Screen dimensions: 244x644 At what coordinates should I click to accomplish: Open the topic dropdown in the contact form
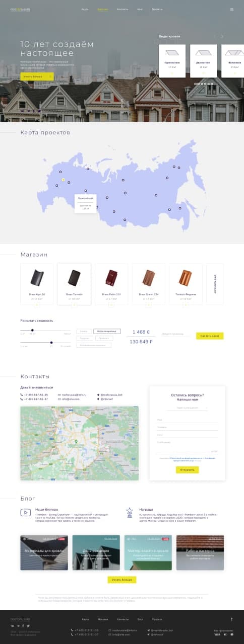[x=188, y=408]
